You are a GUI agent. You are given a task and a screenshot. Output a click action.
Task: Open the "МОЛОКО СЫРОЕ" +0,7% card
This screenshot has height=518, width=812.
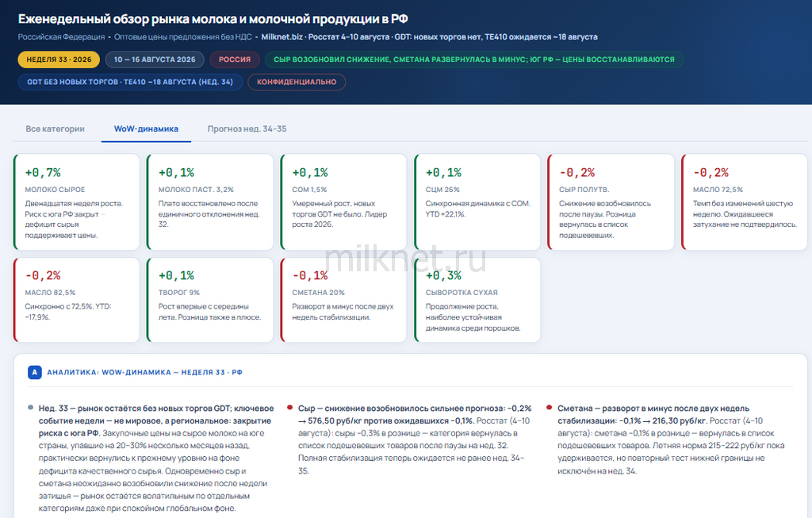[x=77, y=202]
